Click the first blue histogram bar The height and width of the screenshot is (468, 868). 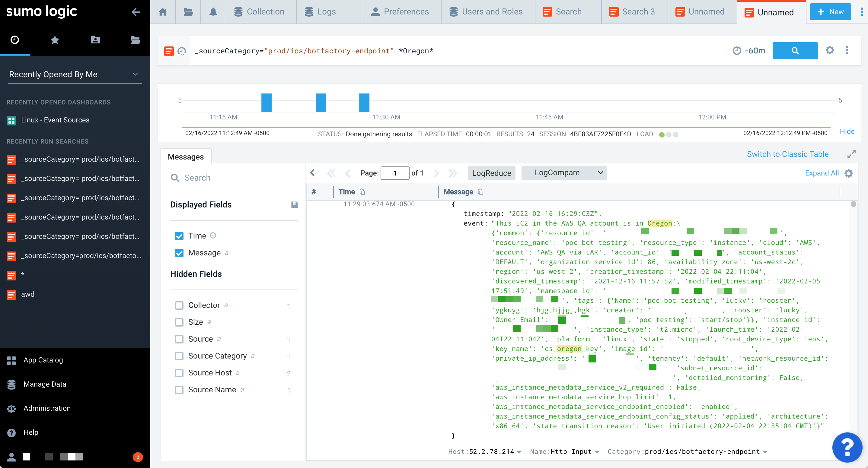(266, 103)
